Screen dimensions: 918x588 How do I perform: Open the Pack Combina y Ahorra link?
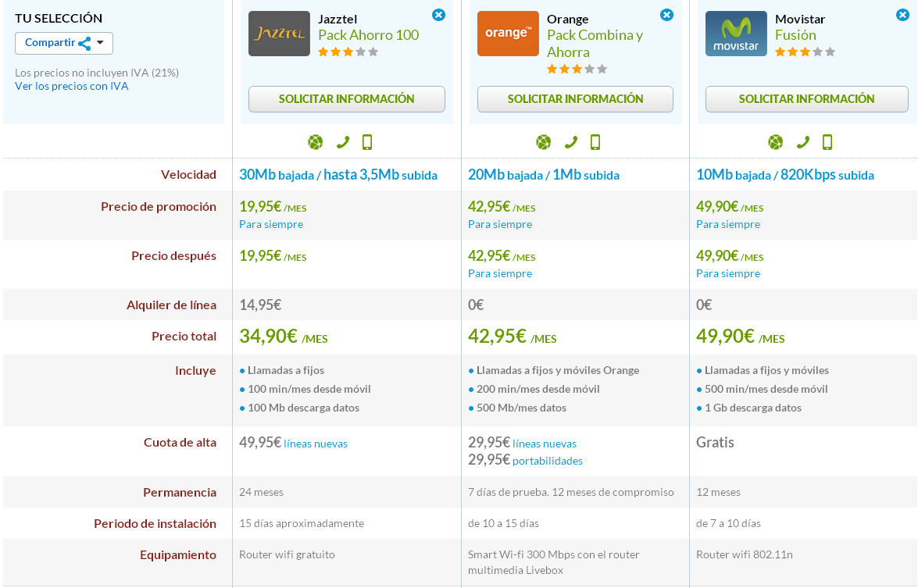pyautogui.click(x=595, y=44)
